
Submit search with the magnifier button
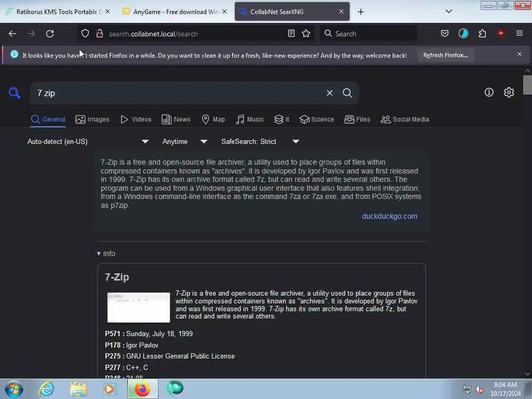[x=347, y=92]
